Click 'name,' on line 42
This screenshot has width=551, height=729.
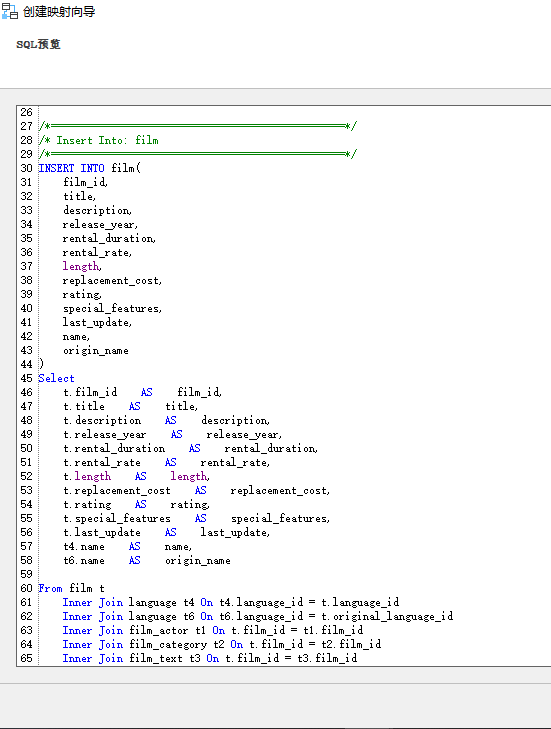pyautogui.click(x=76, y=337)
